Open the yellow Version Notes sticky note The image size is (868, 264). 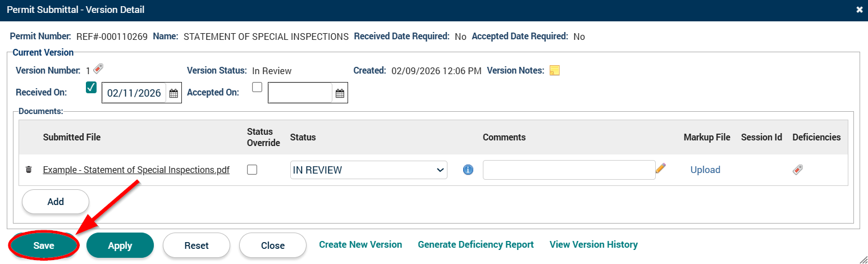coord(555,71)
